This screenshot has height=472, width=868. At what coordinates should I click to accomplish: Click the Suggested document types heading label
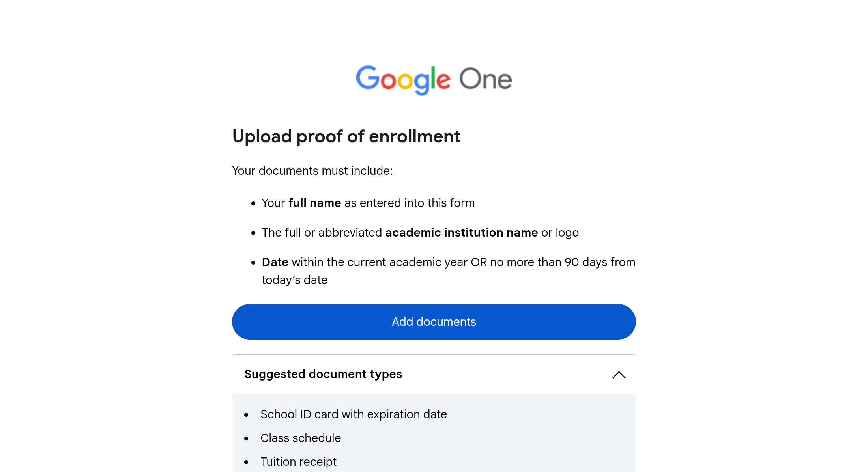point(323,374)
